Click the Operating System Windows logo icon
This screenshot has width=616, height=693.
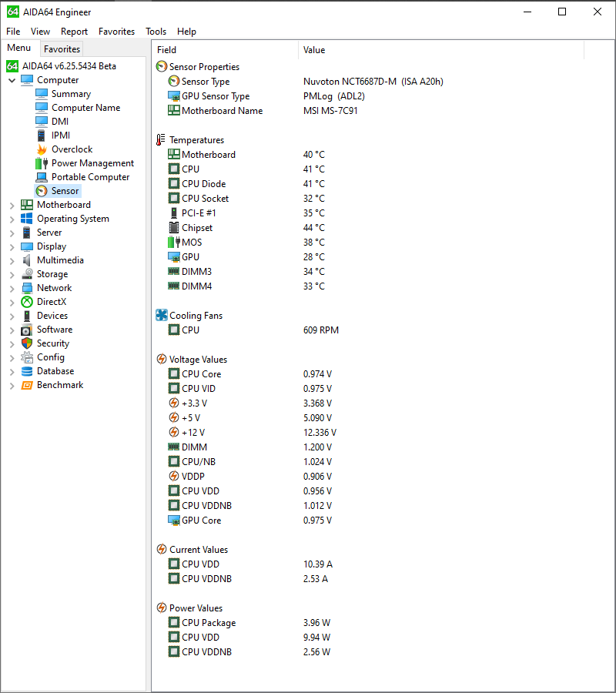pyautogui.click(x=27, y=219)
